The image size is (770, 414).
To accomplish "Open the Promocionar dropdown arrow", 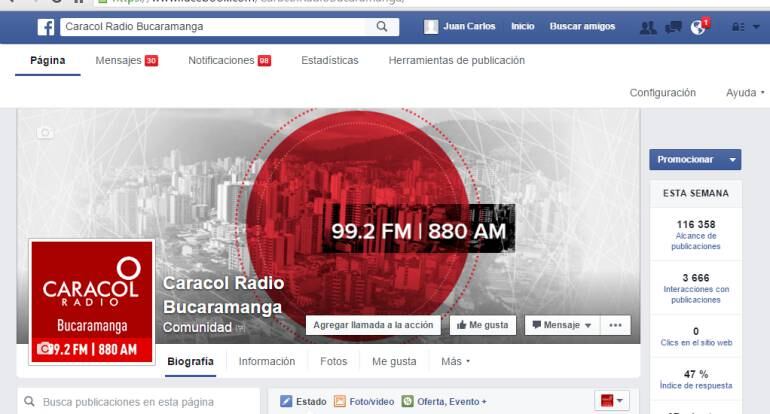I will pos(733,160).
